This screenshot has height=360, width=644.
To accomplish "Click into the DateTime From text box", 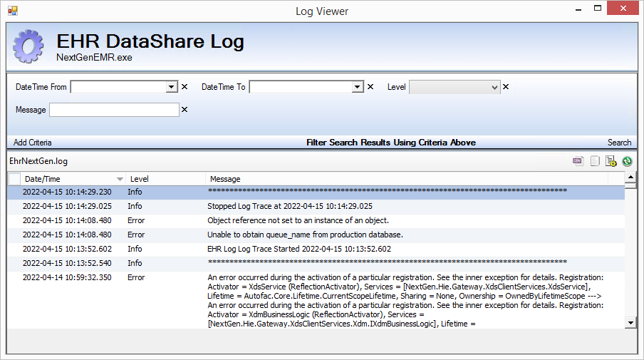I will (x=119, y=87).
